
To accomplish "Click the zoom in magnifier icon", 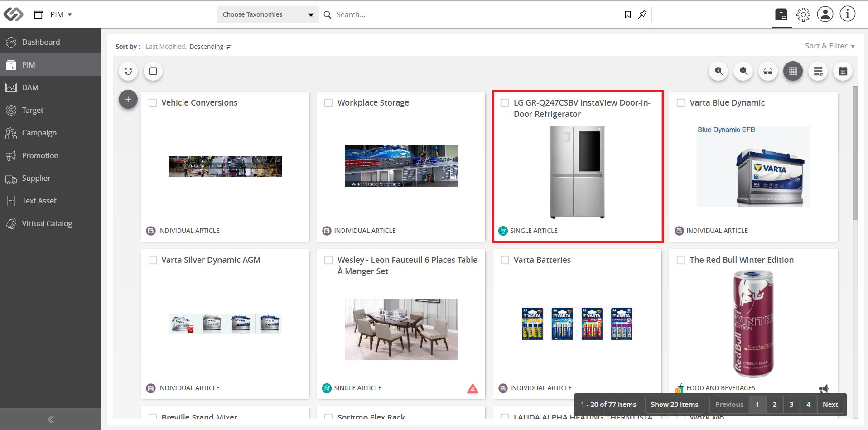I will coord(719,71).
